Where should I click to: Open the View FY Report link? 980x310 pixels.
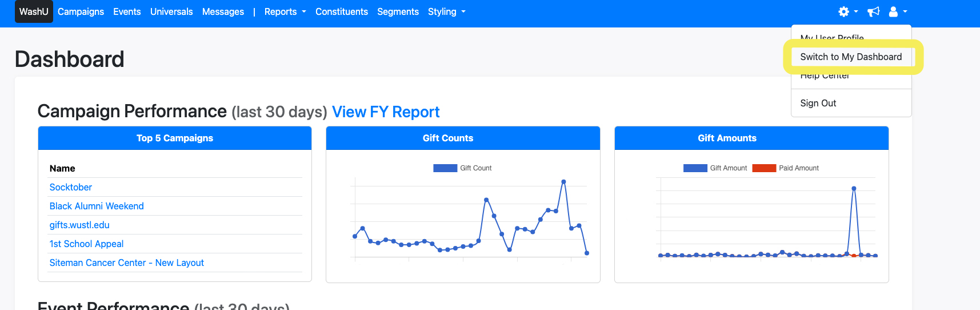point(386,112)
